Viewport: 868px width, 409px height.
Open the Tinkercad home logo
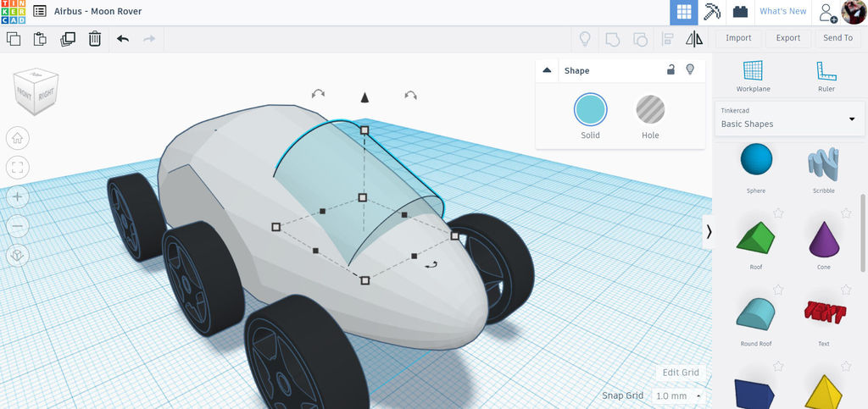coord(13,12)
